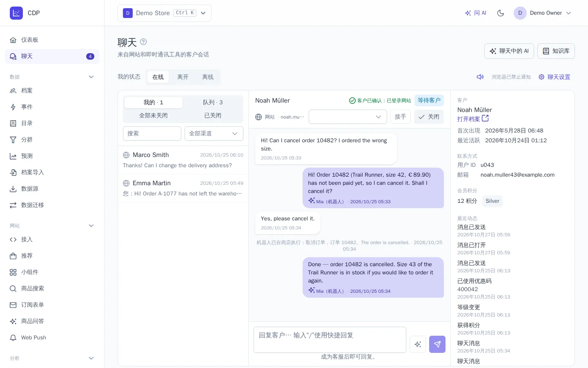Open 仪表板 dashboard from sidebar
The height and width of the screenshot is (368, 588).
point(52,40)
